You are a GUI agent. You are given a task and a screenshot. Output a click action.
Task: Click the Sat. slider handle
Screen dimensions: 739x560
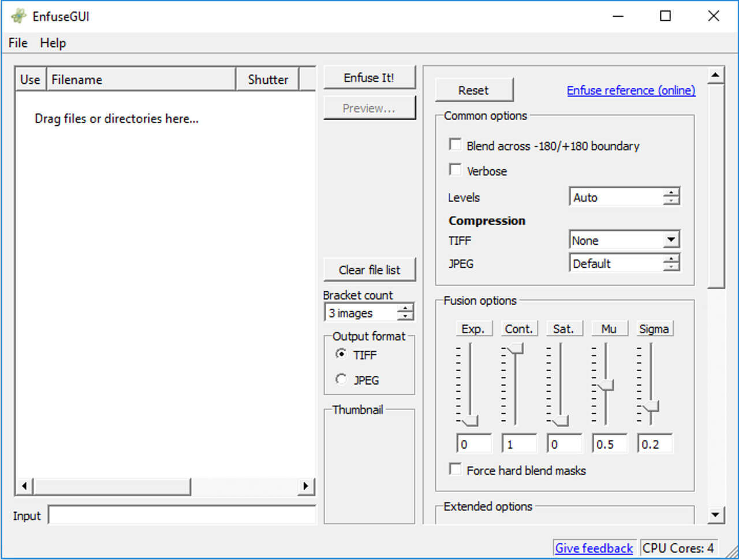pyautogui.click(x=560, y=420)
